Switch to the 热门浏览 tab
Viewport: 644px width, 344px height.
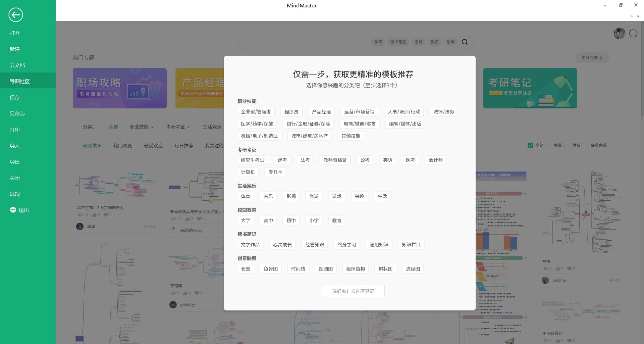[123, 145]
